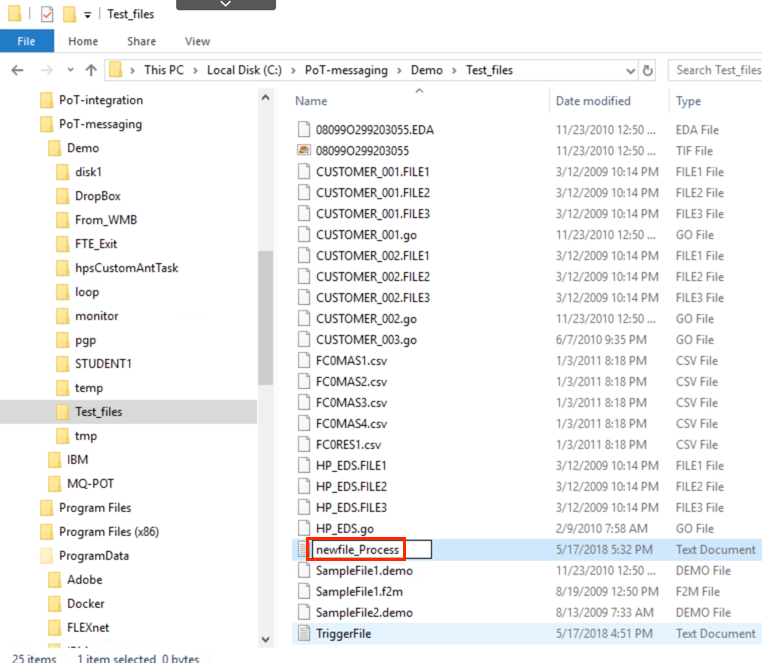Screen dimensions: 762x663
Task: Click Local Disk (C:) breadcrumb
Action: pyautogui.click(x=244, y=70)
